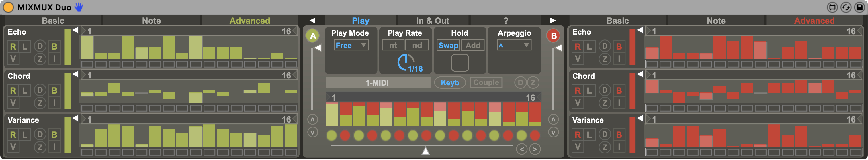Click the Z circle in right Chord

(605, 103)
